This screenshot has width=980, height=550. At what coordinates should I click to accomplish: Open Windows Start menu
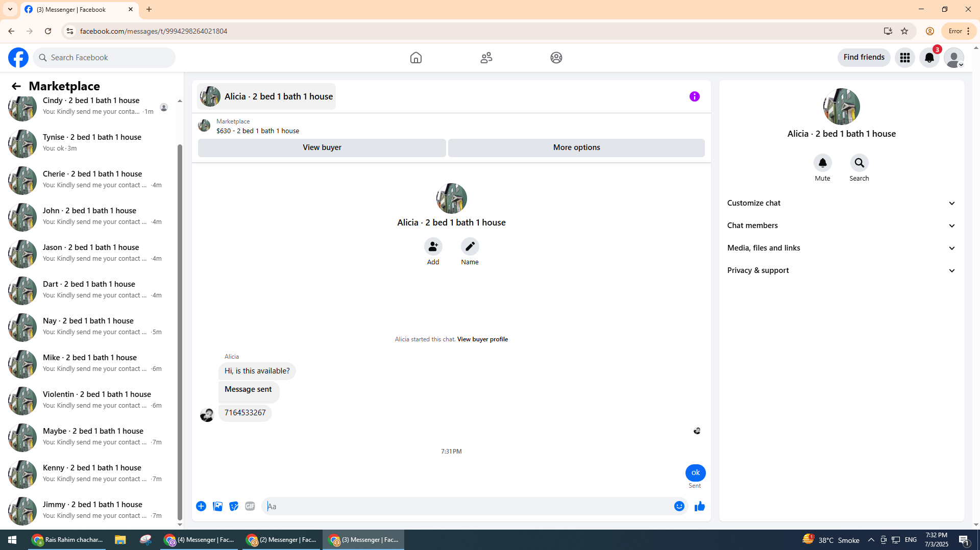12,540
